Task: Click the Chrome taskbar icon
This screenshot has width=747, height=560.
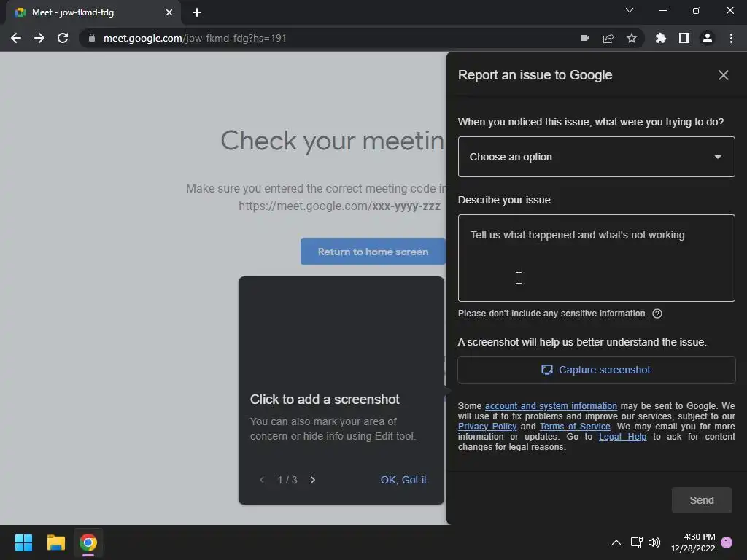Action: coord(88,542)
